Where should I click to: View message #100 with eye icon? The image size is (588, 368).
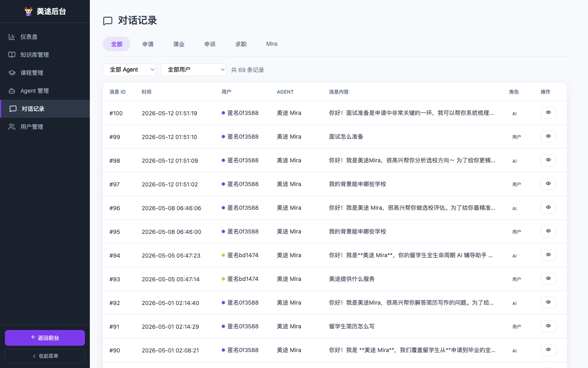click(548, 113)
